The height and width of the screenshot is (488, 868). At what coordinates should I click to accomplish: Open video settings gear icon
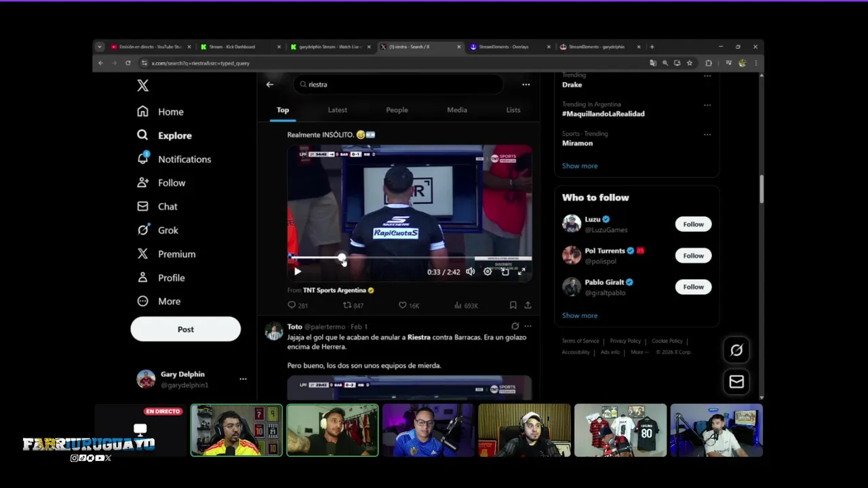pos(488,272)
